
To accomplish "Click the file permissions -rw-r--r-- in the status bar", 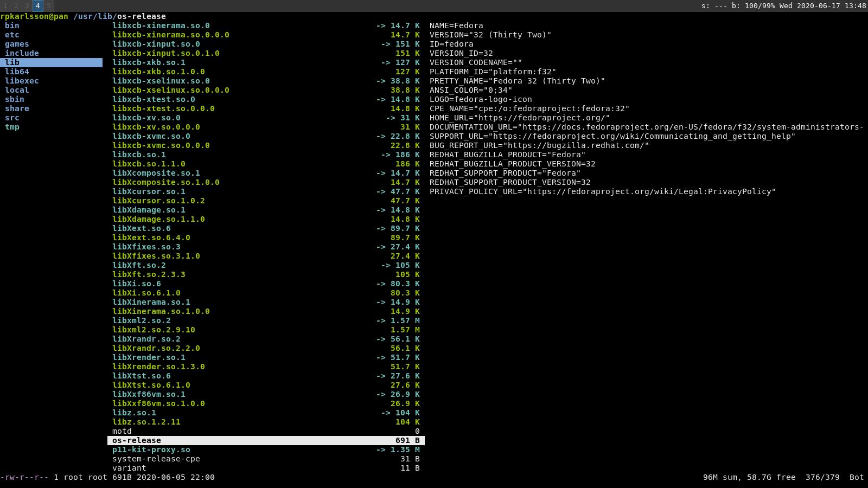I will pyautogui.click(x=24, y=477).
